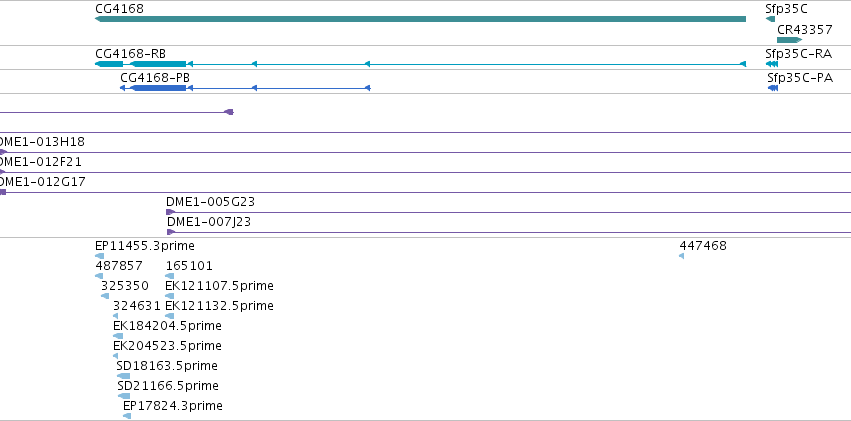Click the EP11455.3prime feature label
This screenshot has width=851, height=421.
pyautogui.click(x=145, y=246)
